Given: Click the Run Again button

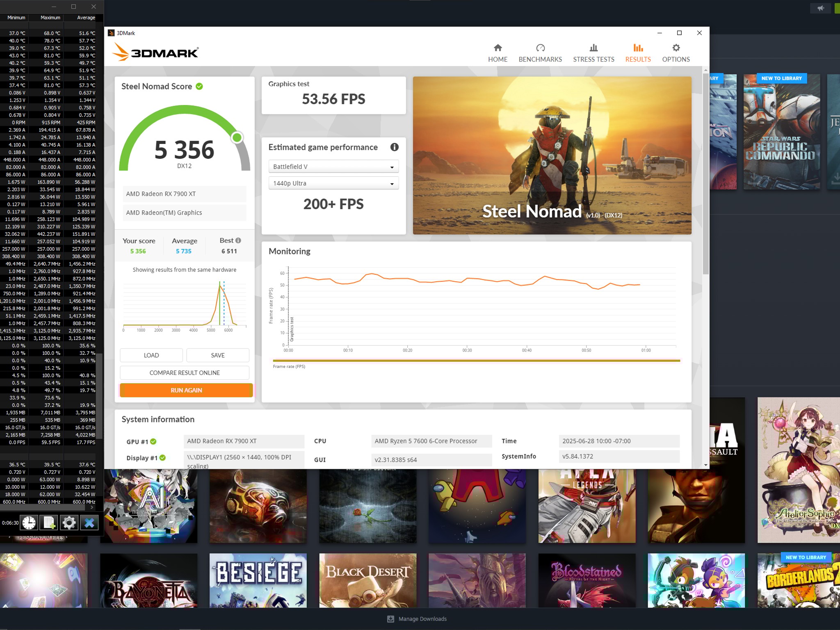Looking at the screenshot, I should click(x=186, y=390).
